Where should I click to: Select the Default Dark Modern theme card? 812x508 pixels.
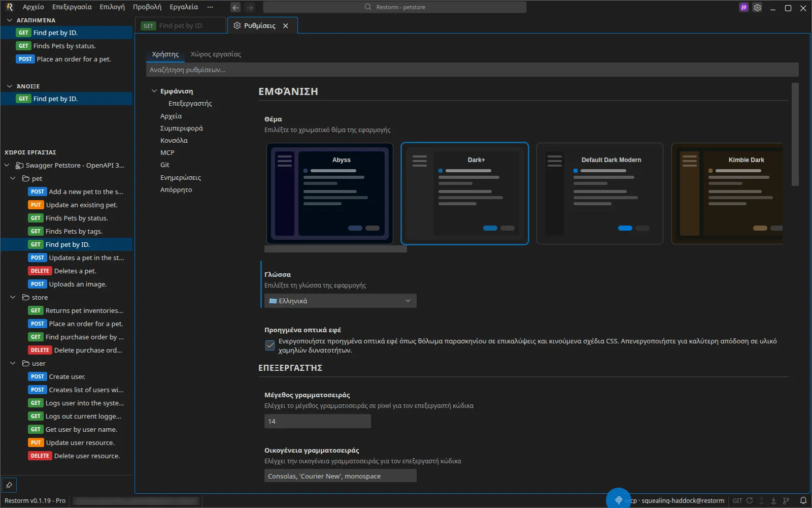(600, 194)
